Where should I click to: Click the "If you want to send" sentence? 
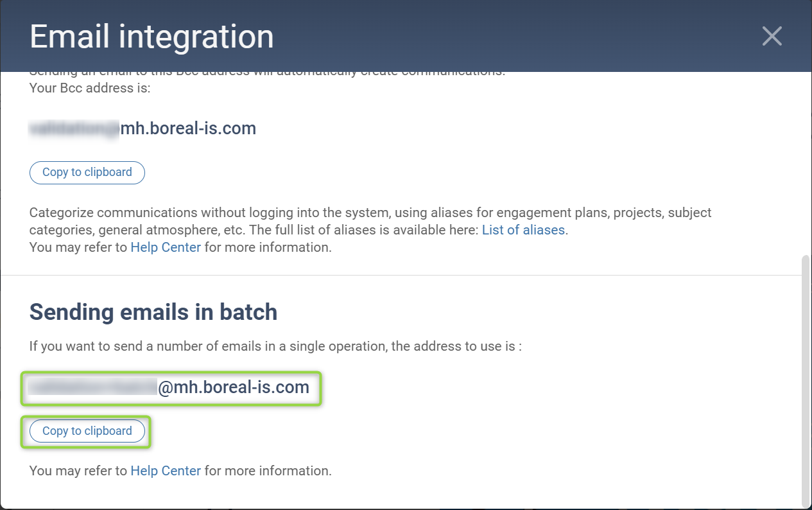coord(275,346)
